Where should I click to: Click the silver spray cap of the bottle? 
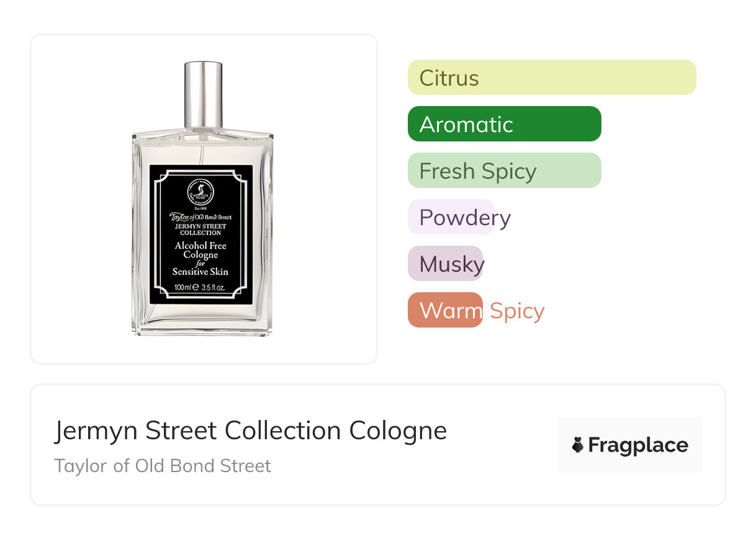tap(203, 94)
